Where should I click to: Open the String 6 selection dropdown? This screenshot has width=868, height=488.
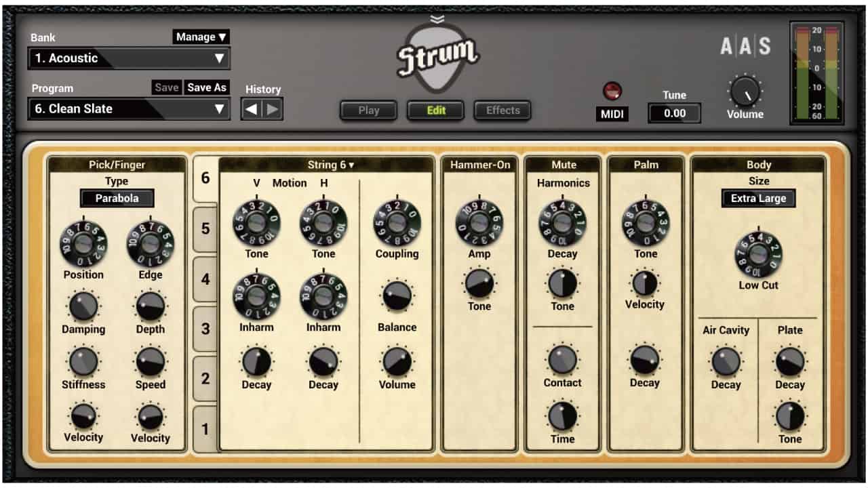point(330,165)
